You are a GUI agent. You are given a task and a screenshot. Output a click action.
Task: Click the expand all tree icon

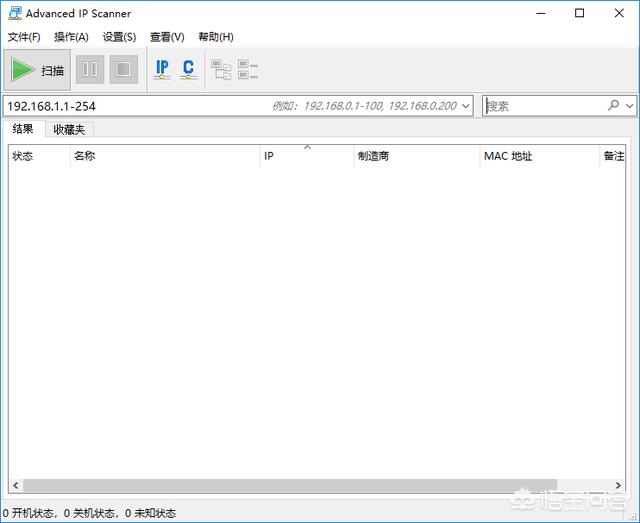click(x=221, y=69)
